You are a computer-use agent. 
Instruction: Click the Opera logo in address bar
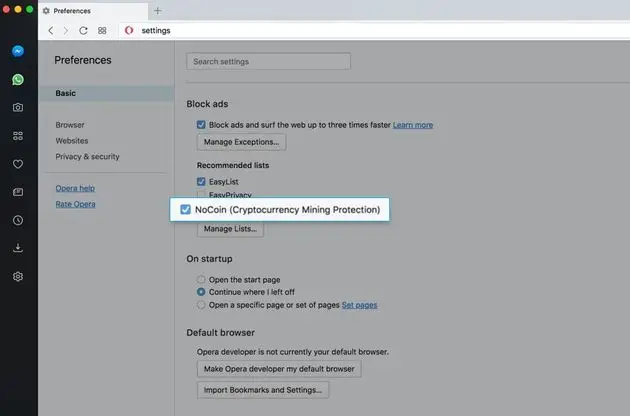[129, 31]
